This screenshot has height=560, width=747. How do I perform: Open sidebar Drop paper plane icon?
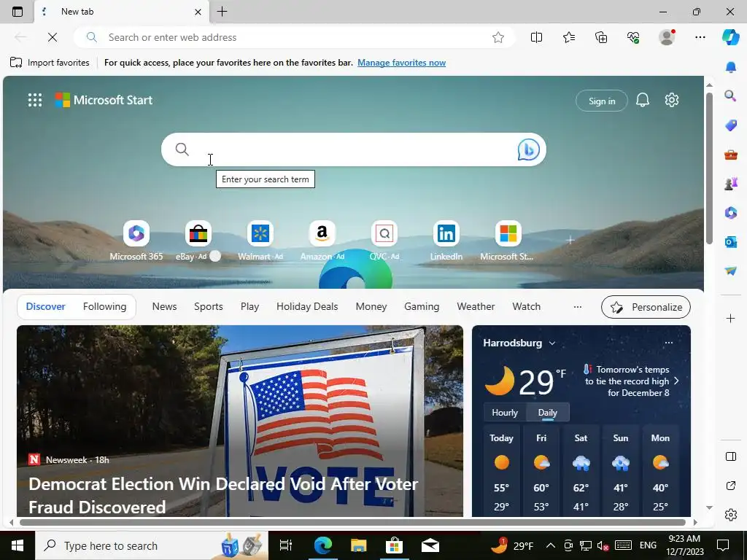click(730, 271)
